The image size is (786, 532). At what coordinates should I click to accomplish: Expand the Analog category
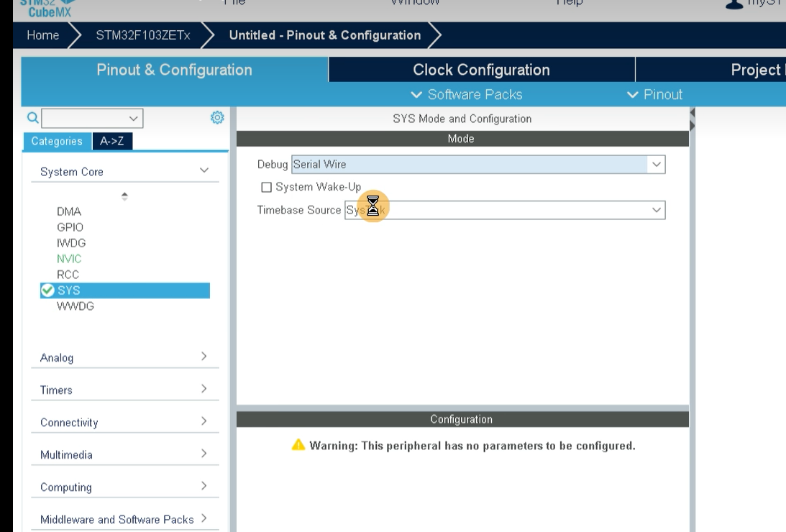(124, 357)
